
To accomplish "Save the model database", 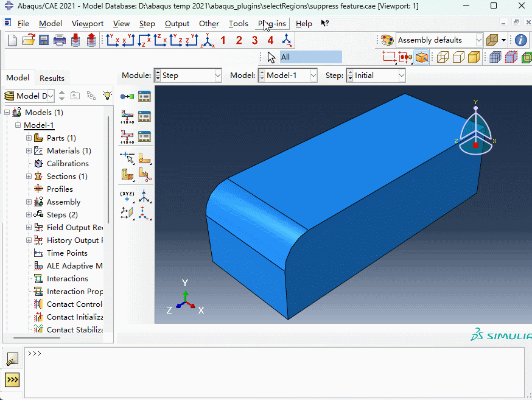I will (x=43, y=39).
